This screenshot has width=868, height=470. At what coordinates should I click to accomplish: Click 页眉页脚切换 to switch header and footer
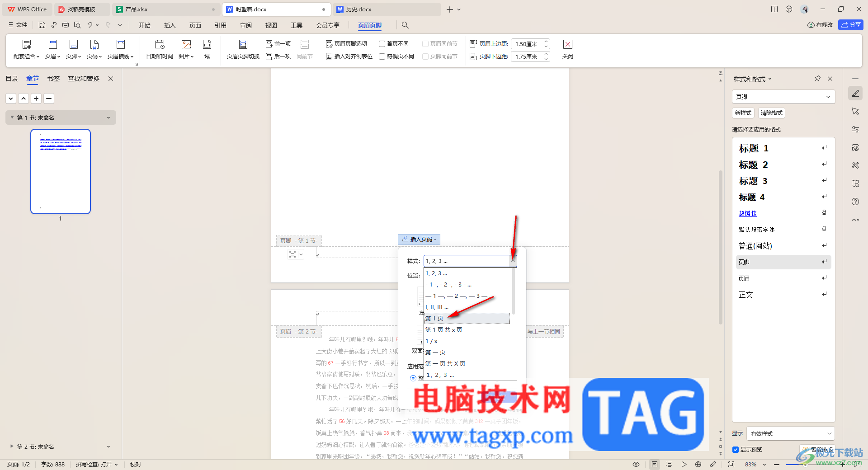pos(243,50)
